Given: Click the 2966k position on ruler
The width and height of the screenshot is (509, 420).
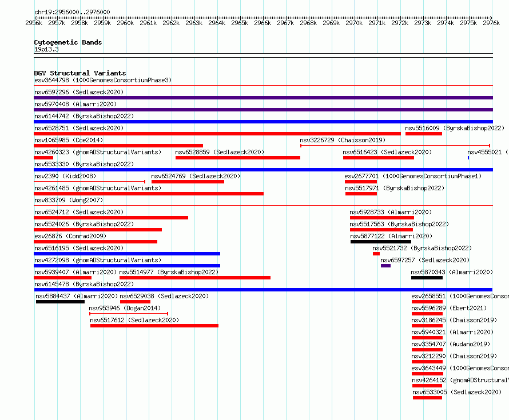Looking at the screenshot, I should (x=263, y=23).
